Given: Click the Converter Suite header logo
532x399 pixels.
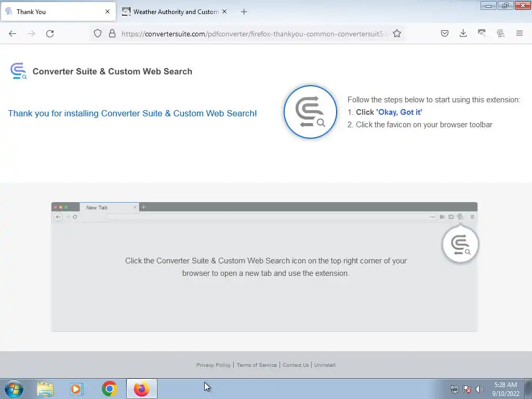Looking at the screenshot, I should coord(18,71).
